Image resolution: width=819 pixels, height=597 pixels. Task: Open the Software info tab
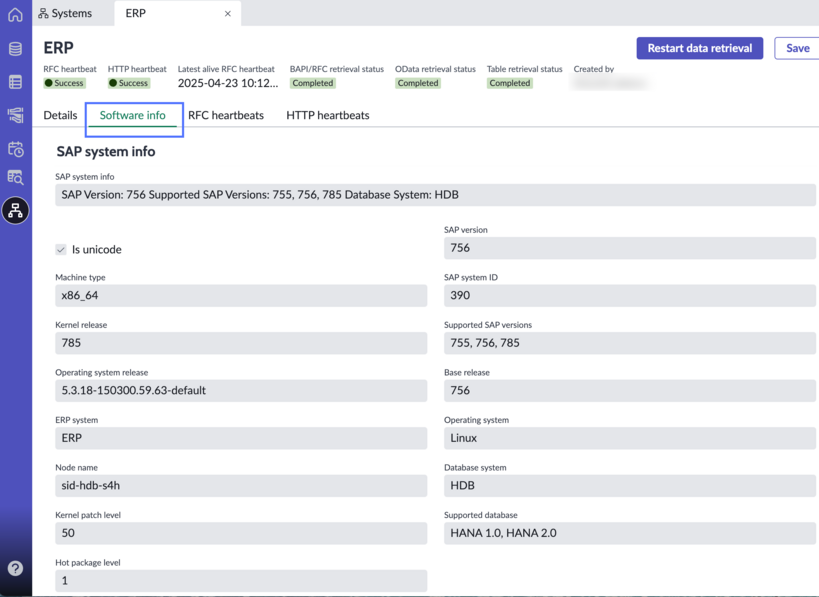click(x=133, y=115)
